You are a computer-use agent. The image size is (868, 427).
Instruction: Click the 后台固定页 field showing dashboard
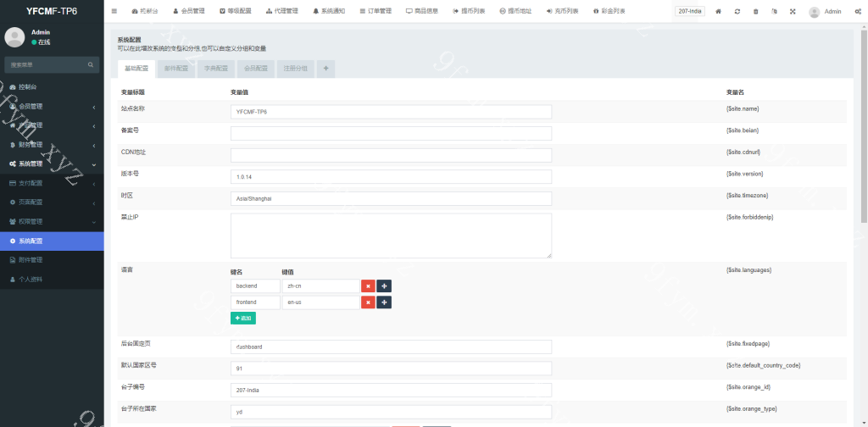click(391, 347)
